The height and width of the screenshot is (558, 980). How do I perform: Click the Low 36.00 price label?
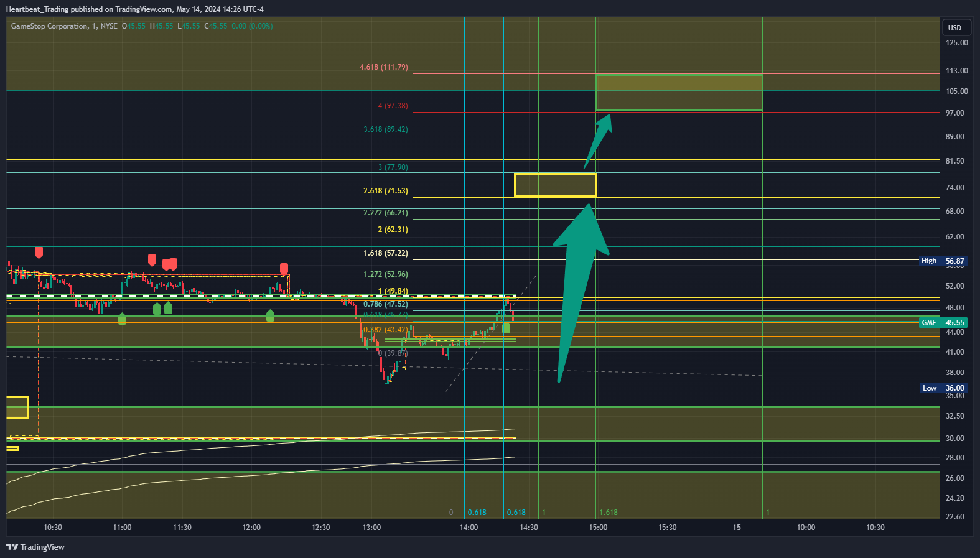coord(943,388)
